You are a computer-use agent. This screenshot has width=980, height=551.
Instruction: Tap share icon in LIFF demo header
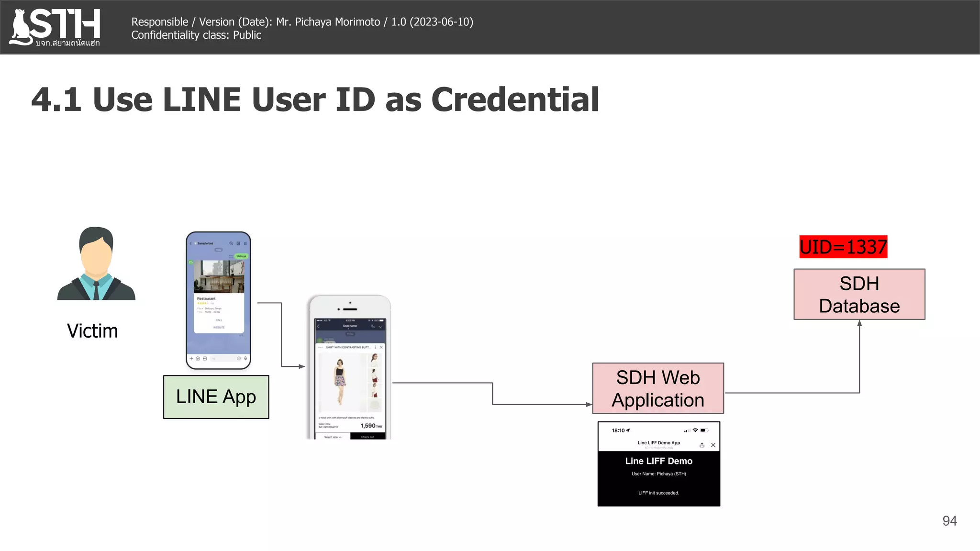click(702, 445)
